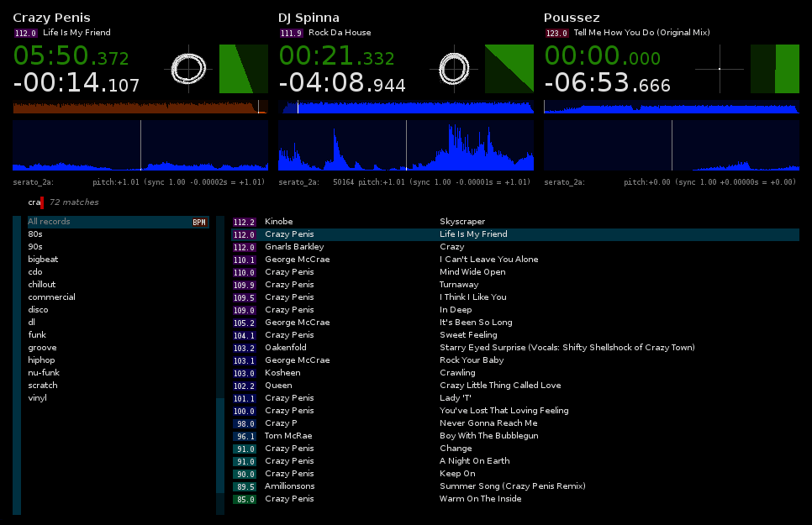Click the 123.0 BPM badge on deck three

click(x=556, y=33)
